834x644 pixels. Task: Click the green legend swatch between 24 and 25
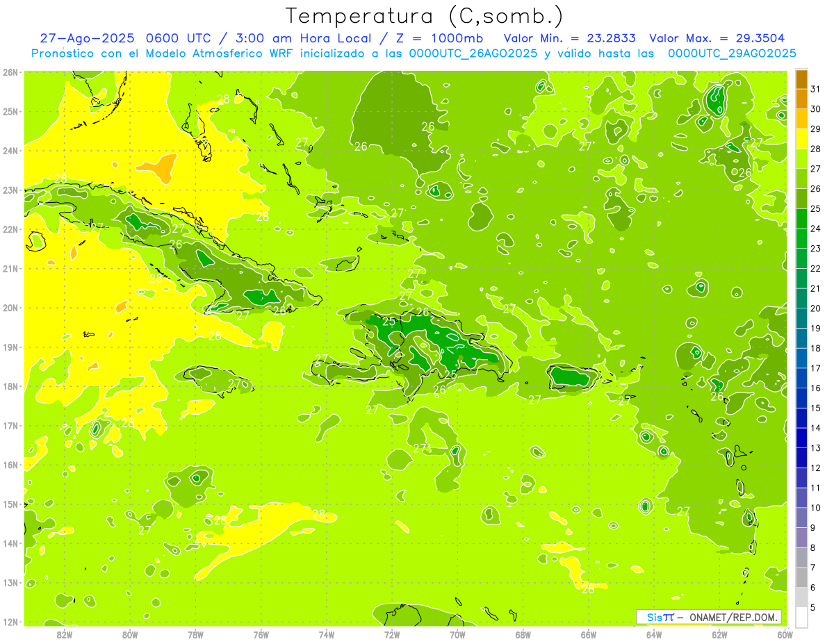(801, 218)
